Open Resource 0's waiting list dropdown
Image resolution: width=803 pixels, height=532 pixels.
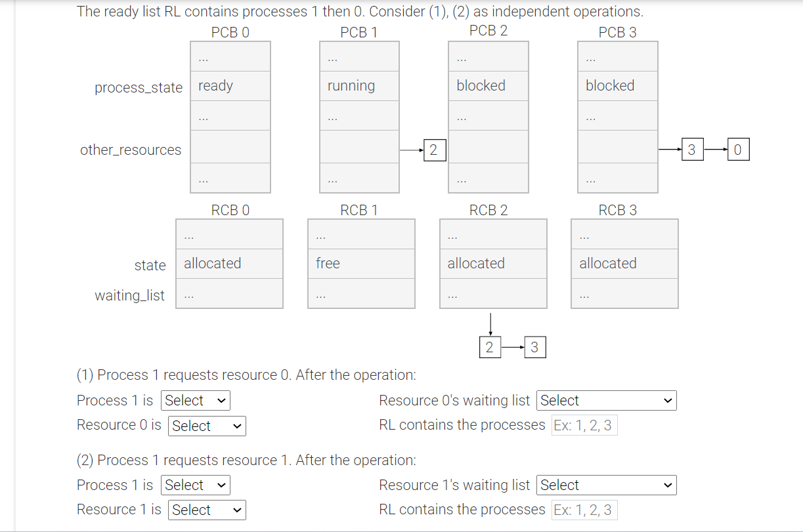[605, 400]
